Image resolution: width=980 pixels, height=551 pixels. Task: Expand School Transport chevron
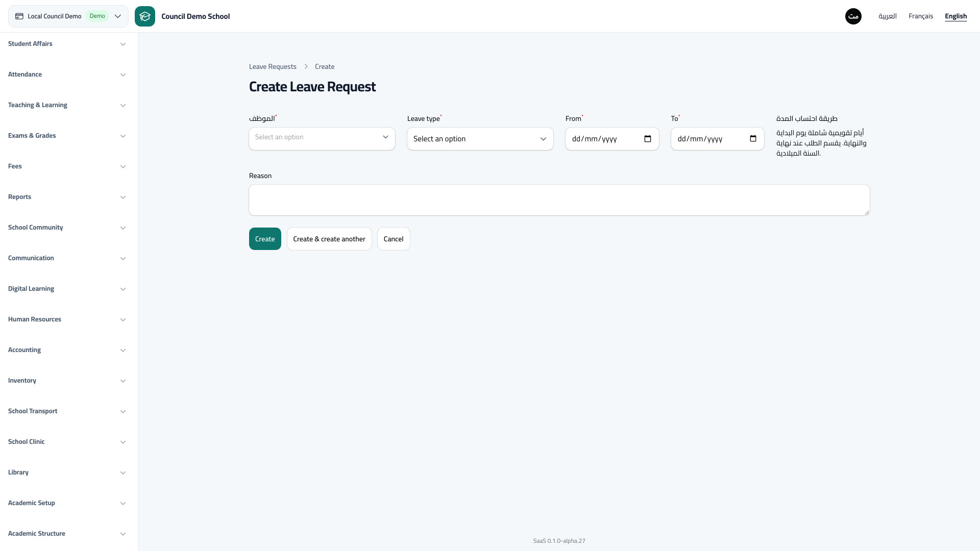click(x=123, y=412)
